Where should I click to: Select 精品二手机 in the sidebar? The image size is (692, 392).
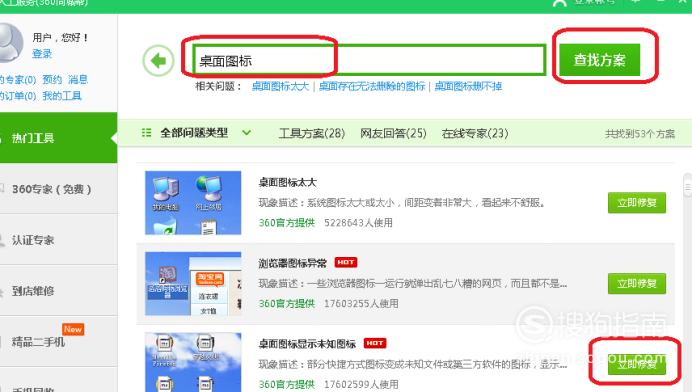59,341
